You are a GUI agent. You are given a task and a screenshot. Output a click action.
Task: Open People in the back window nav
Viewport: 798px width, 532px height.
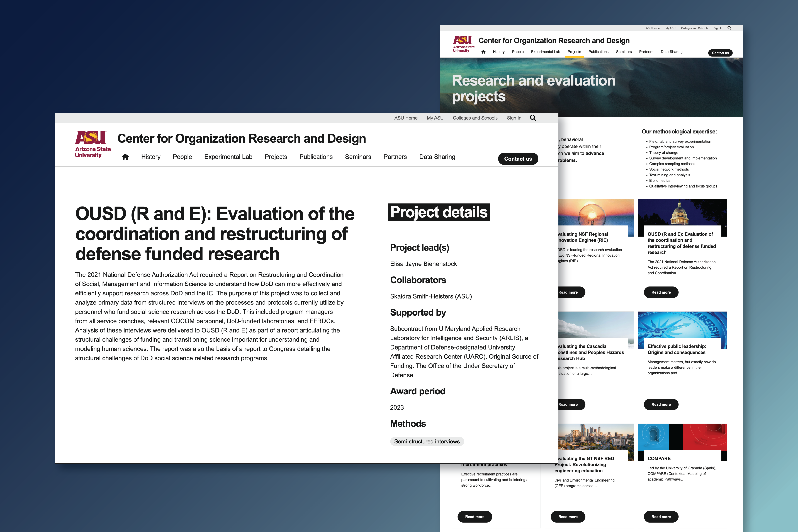[517, 52]
